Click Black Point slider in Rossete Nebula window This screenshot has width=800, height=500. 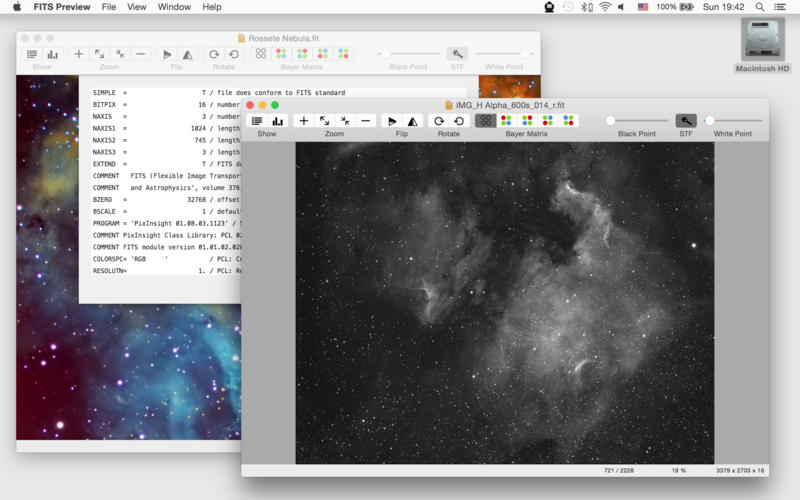(408, 54)
